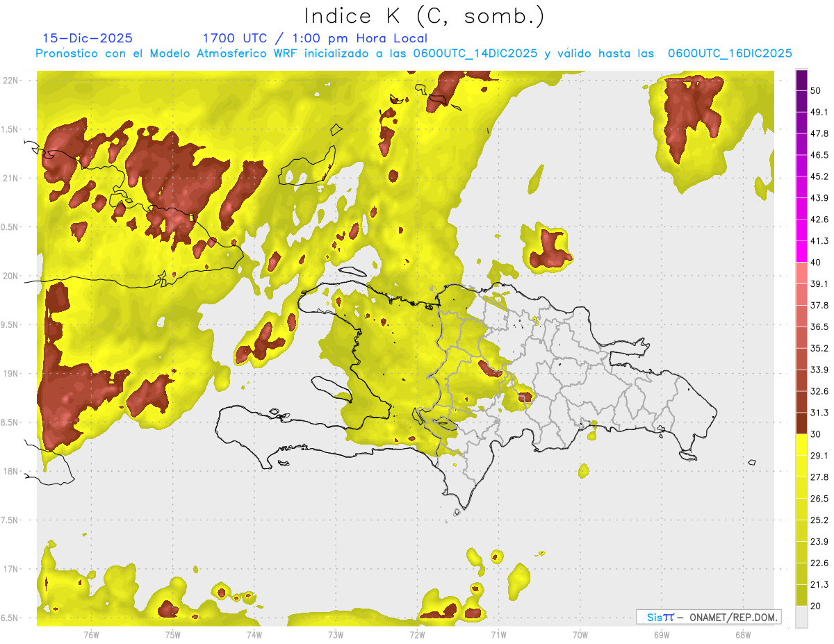Image resolution: width=834 pixels, height=644 pixels.
Task: Click the dark purple legend segment above 50
Action: (x=801, y=81)
